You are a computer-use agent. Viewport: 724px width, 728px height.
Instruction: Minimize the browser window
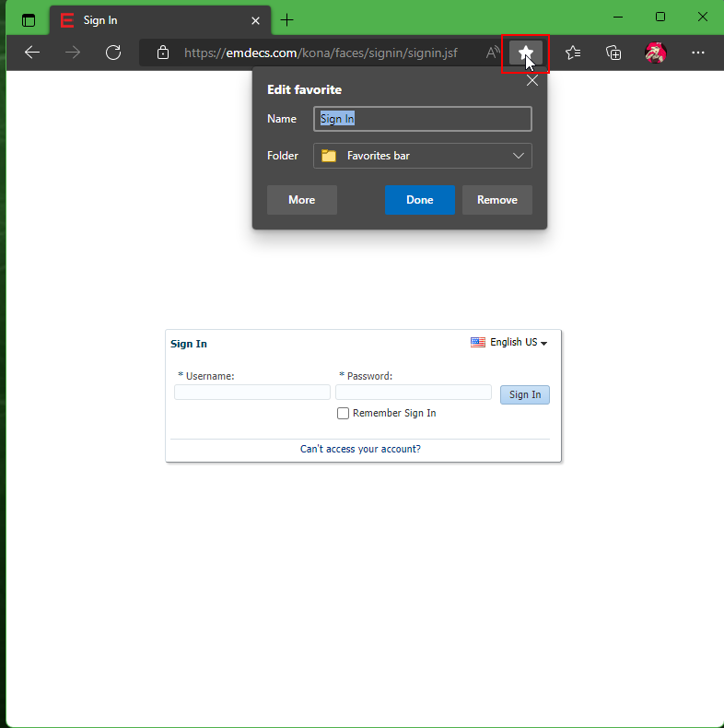pyautogui.click(x=618, y=18)
